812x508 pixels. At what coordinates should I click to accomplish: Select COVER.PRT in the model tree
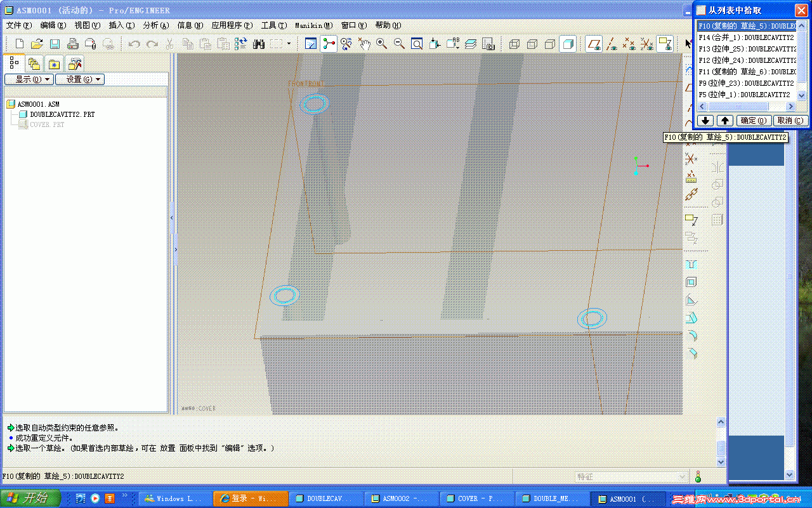tap(48, 124)
